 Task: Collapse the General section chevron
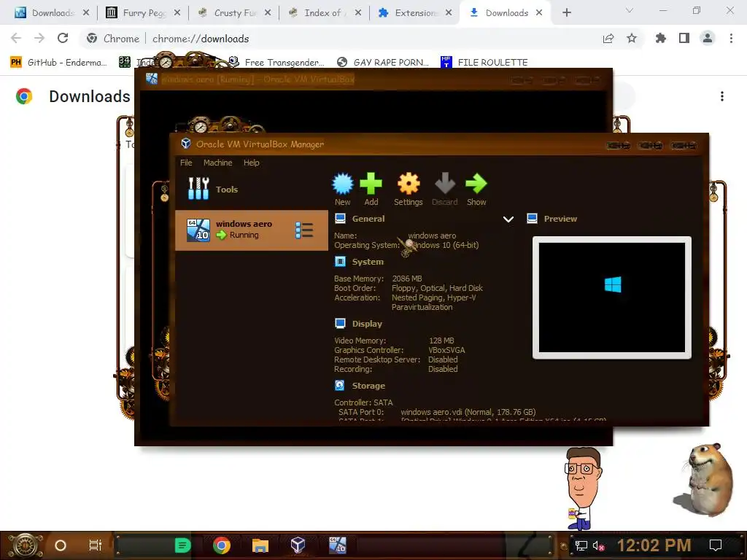(508, 219)
